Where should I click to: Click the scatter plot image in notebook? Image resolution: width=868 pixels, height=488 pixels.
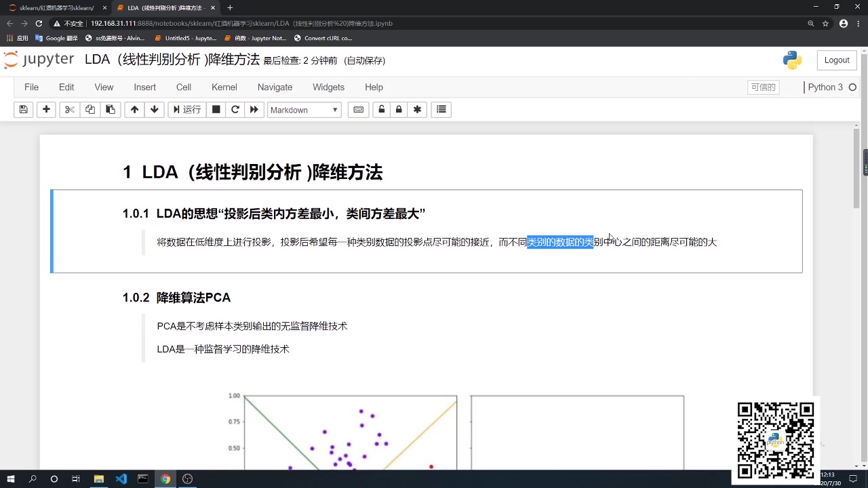[x=454, y=430]
